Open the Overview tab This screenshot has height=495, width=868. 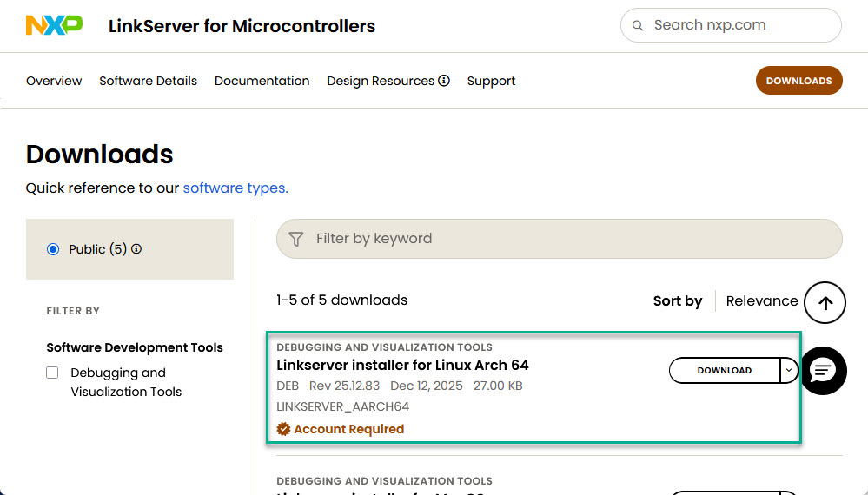[54, 81]
